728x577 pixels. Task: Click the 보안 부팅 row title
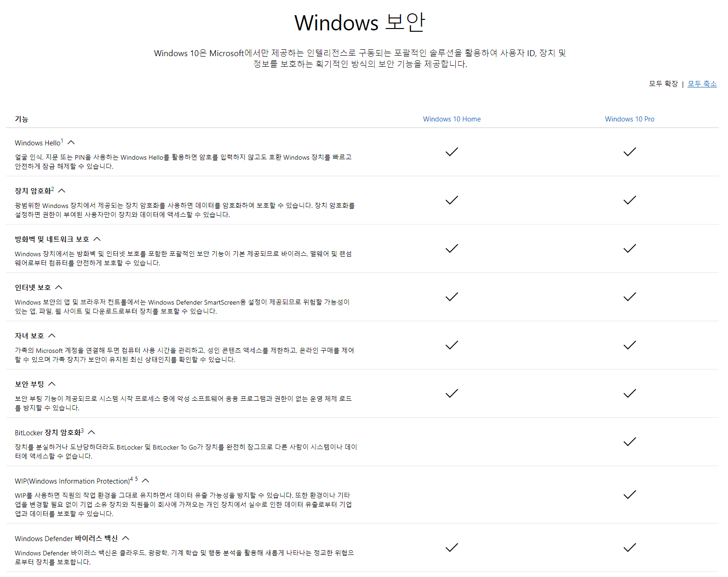tap(29, 384)
